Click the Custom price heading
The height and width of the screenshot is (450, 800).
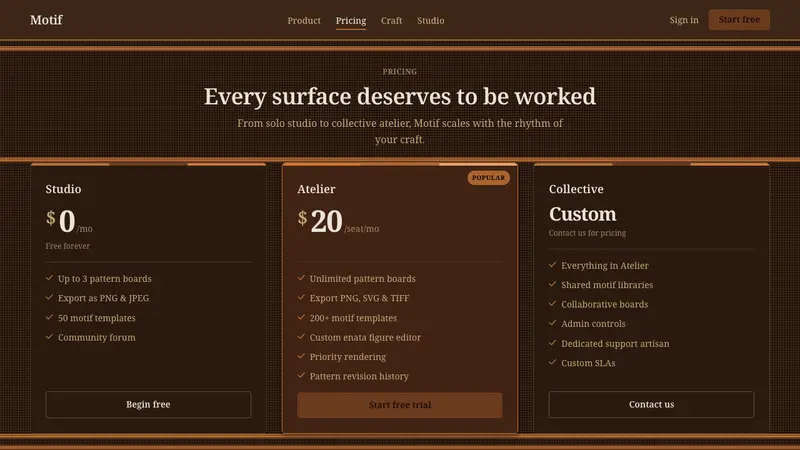(x=583, y=214)
